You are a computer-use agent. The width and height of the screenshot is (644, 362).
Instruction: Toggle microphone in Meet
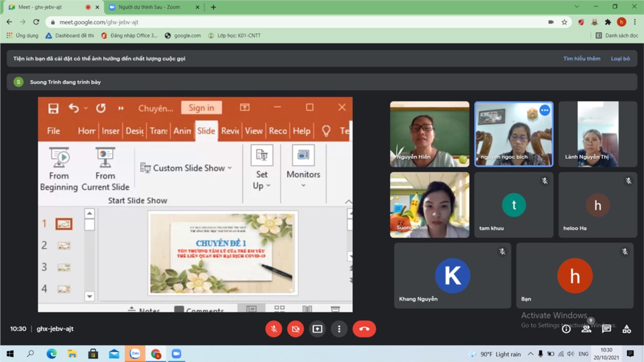[274, 329]
